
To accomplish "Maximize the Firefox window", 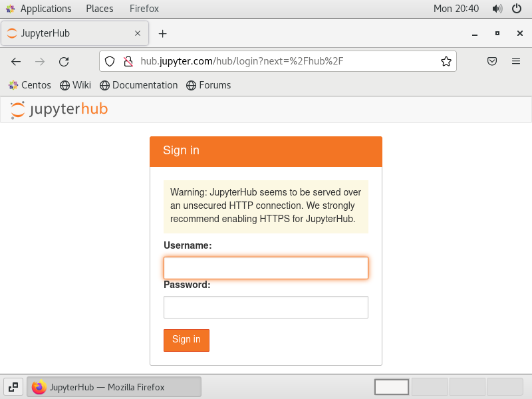I will coord(497,33).
